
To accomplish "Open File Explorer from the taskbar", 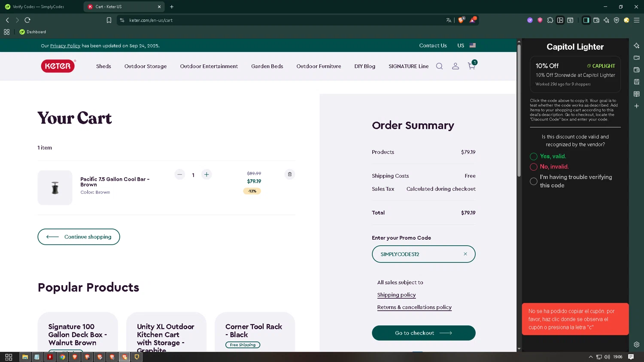I will click(25, 357).
